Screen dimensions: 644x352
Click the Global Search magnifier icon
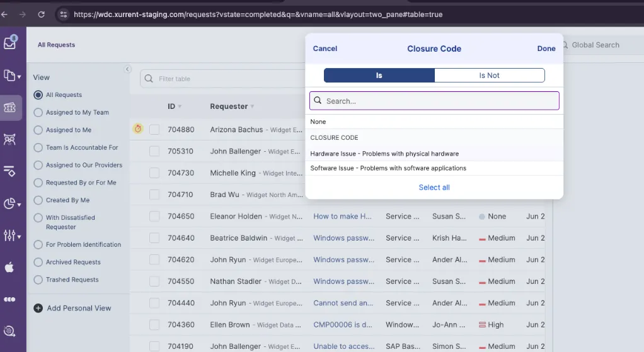pyautogui.click(x=566, y=45)
